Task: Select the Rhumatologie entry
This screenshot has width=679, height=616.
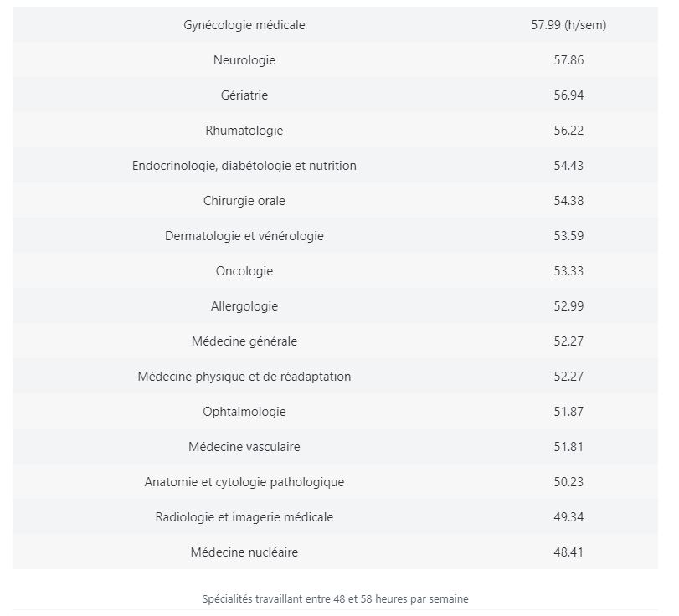Action: coord(244,131)
